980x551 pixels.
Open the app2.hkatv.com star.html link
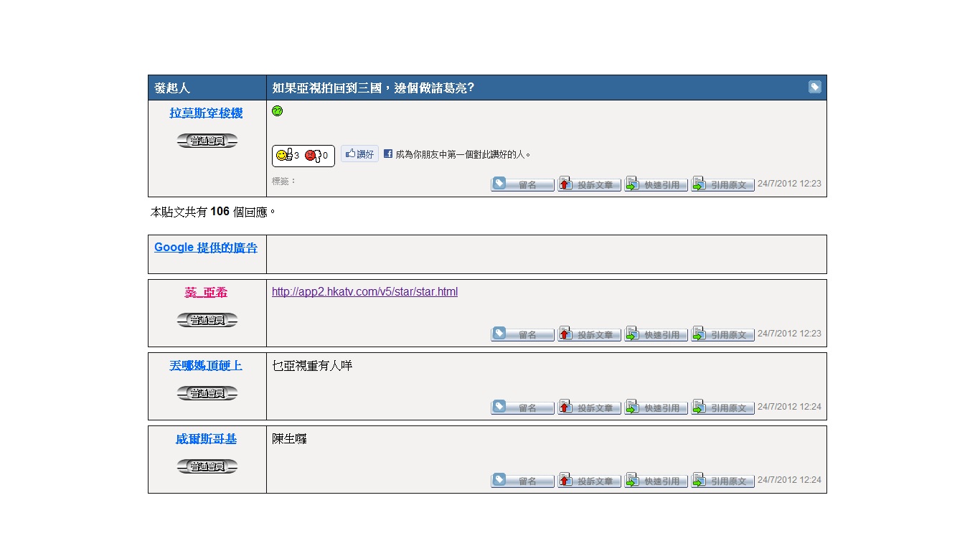tap(364, 292)
